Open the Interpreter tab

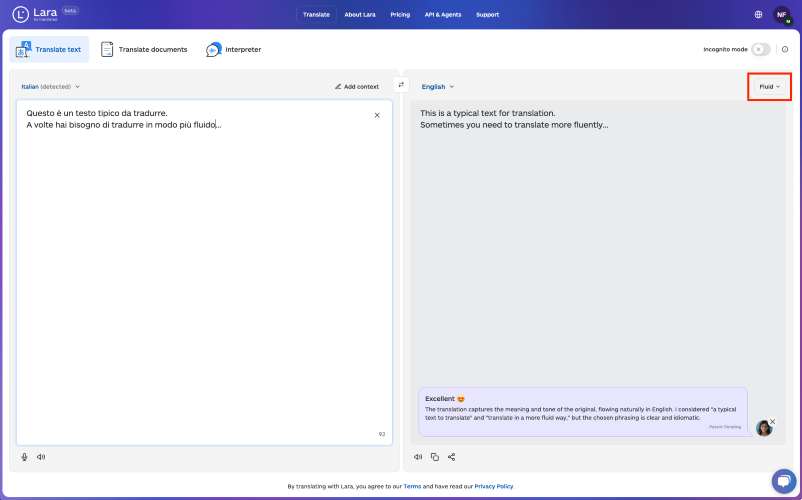tap(234, 50)
